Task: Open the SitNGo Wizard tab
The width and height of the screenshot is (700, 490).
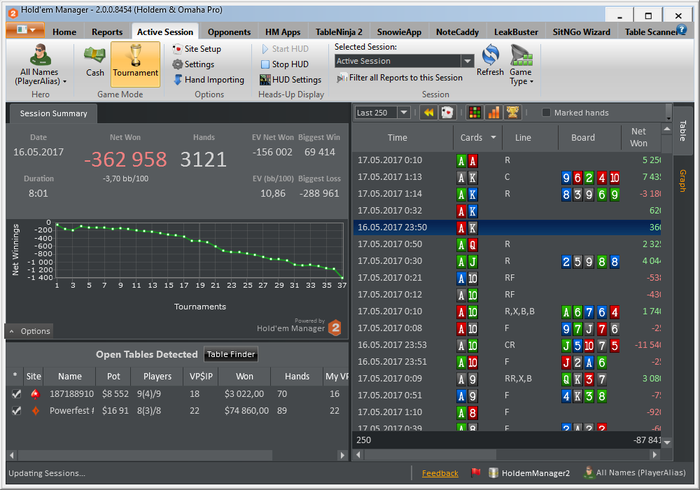Action: tap(581, 32)
